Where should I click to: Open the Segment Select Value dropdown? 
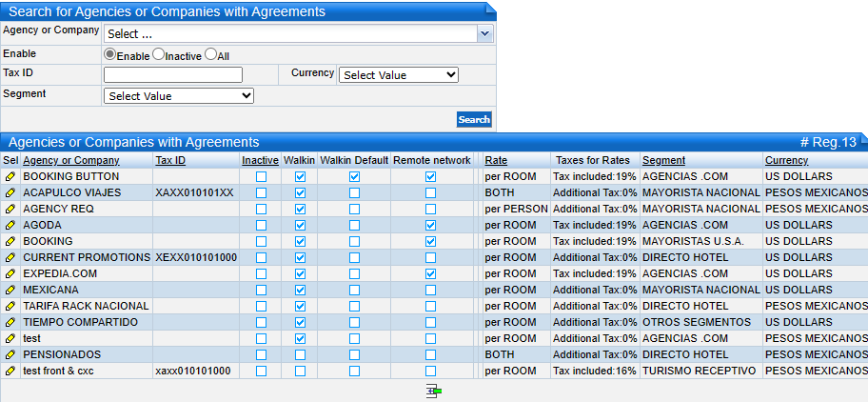[179, 96]
